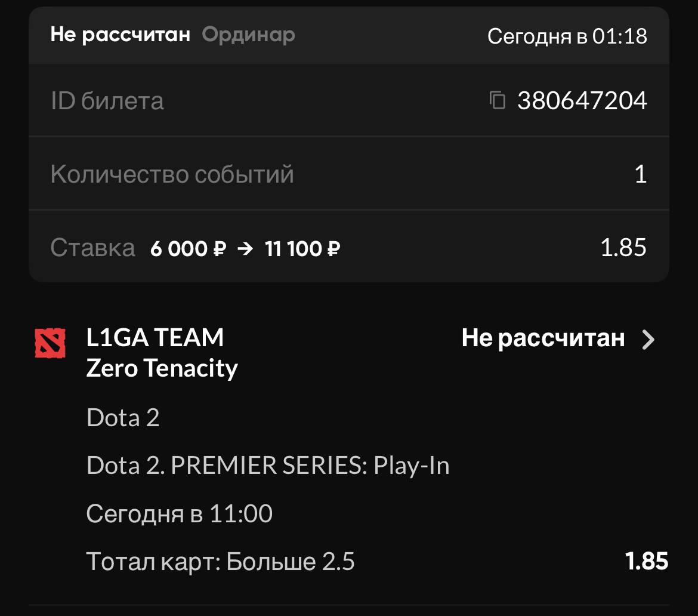Click the events count value 1
This screenshot has height=616, width=698.
pos(640,174)
